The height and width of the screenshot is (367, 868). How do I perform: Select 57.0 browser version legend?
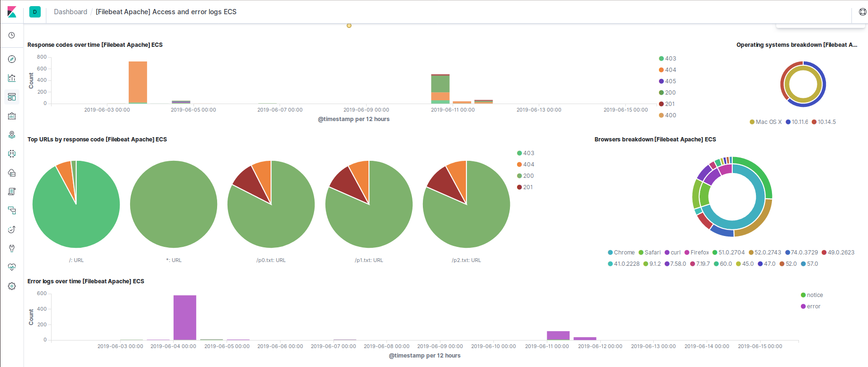click(x=810, y=264)
